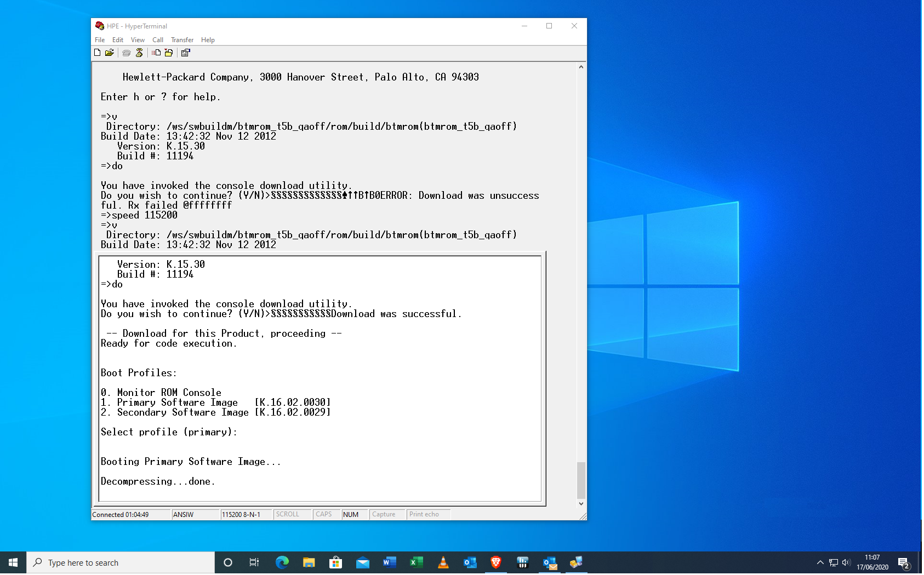The image size is (924, 575).
Task: Open the View menu
Action: 138,40
